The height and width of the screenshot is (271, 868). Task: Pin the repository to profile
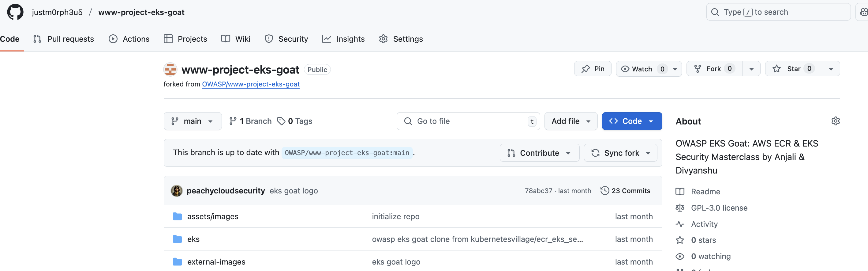point(593,69)
